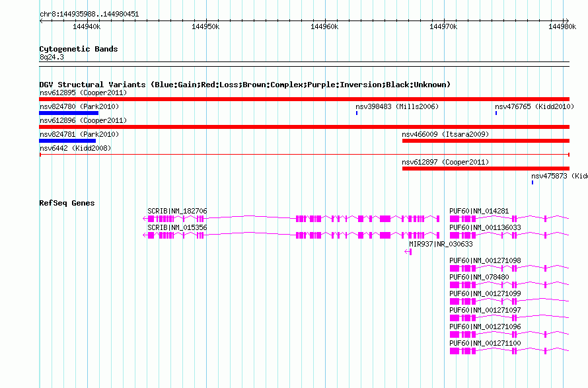Viewport: 588px width, 388px height.
Task: Click the 144960k ruler tick label
Action: [324, 26]
